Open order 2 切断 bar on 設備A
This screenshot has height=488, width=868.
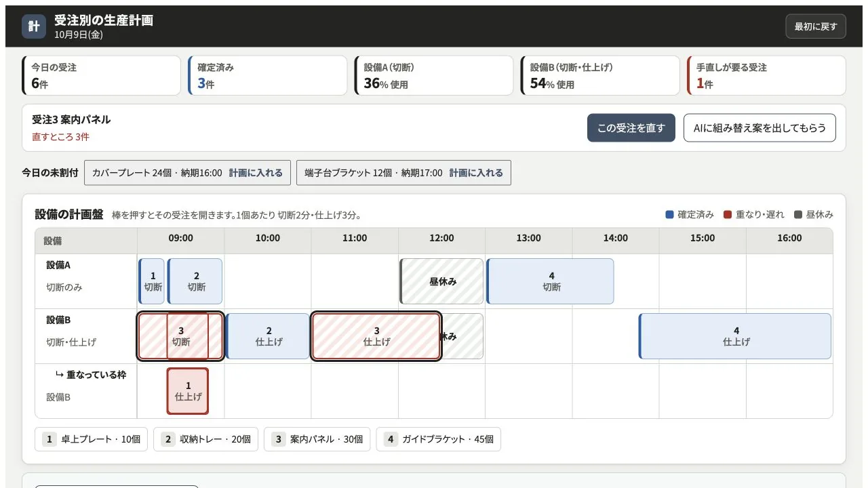[195, 281]
